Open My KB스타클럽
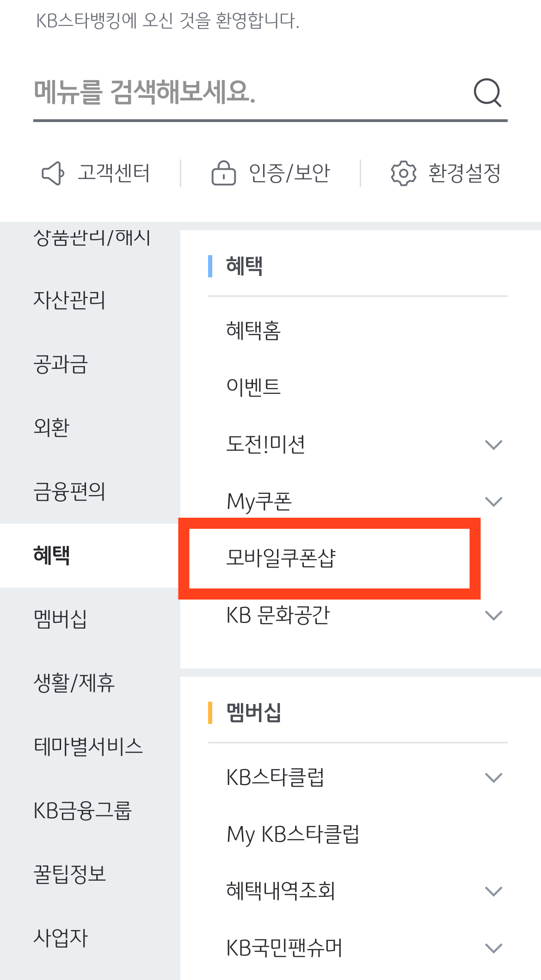This screenshot has height=980, width=541. coord(293,834)
